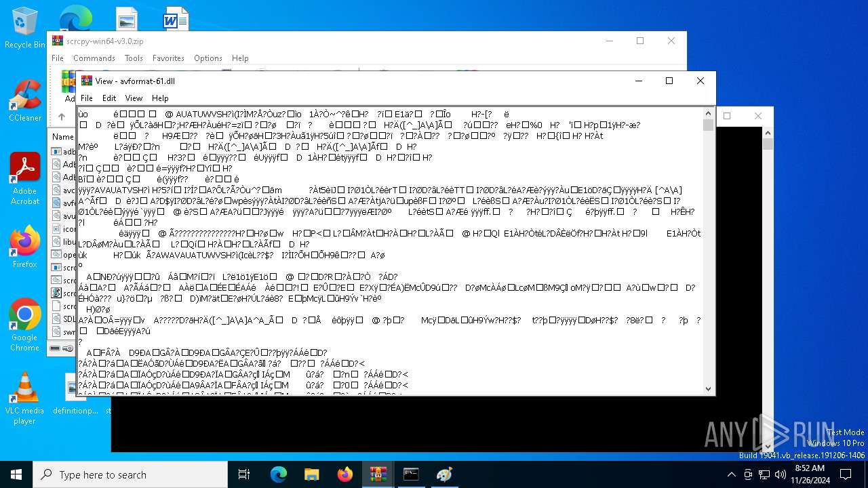Select the ico file entry in WinRAR
The height and width of the screenshot is (488, 868).
click(64, 229)
